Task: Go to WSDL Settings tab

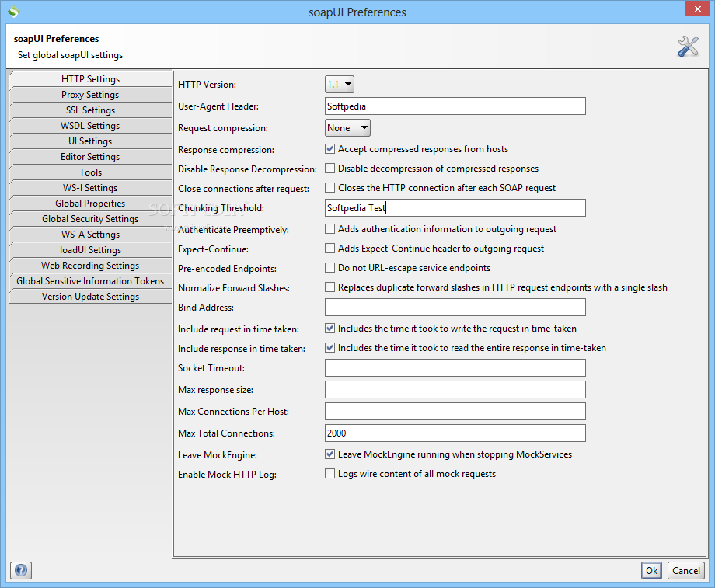Action: click(x=90, y=125)
